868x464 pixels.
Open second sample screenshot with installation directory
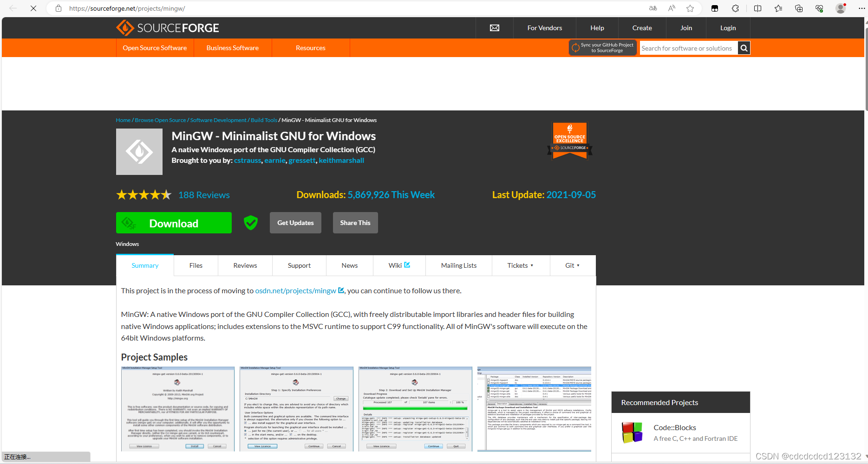[296, 409]
